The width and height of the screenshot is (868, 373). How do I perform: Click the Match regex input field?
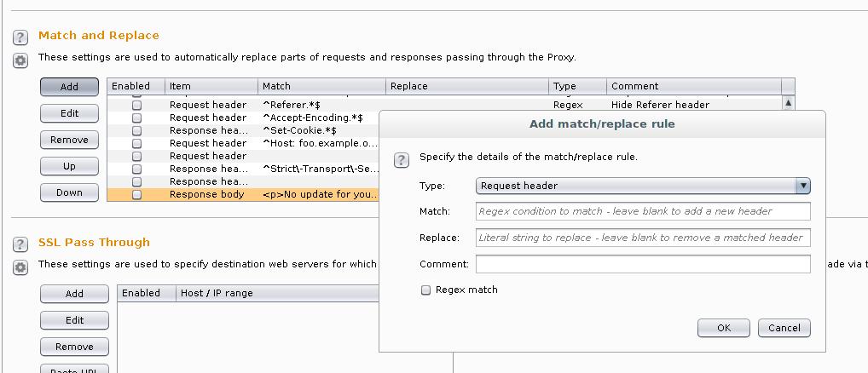[x=643, y=211]
